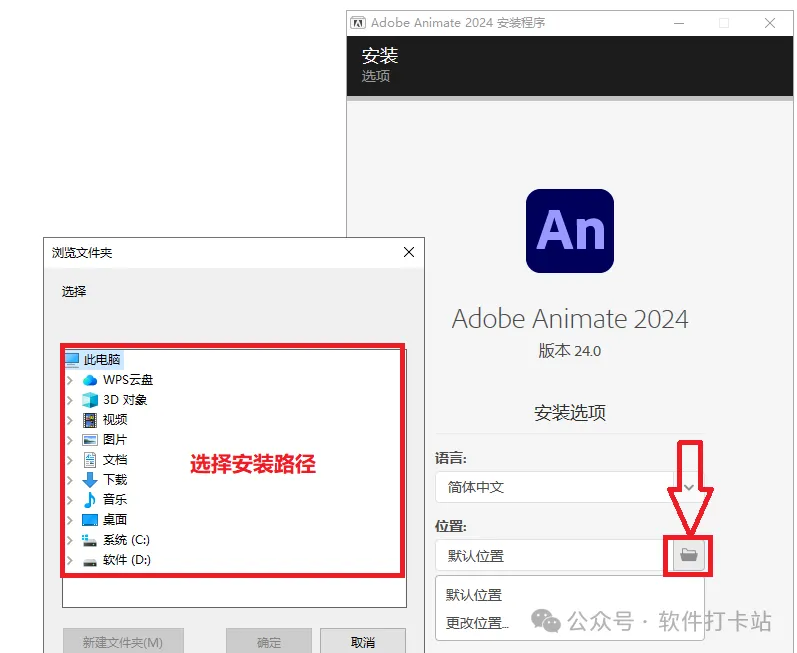
Task: Select the 桌面 label in the tree
Action: click(115, 520)
